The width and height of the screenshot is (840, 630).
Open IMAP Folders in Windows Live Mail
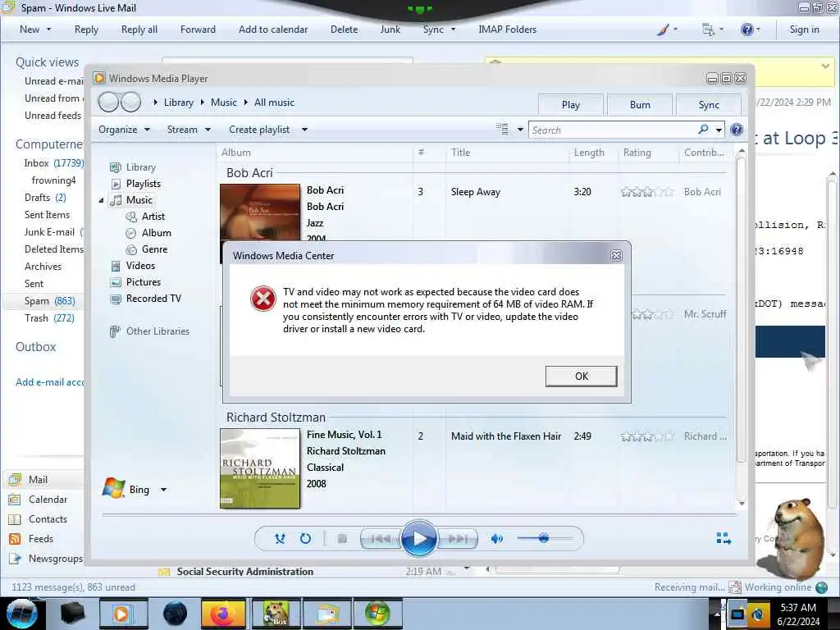point(507,30)
